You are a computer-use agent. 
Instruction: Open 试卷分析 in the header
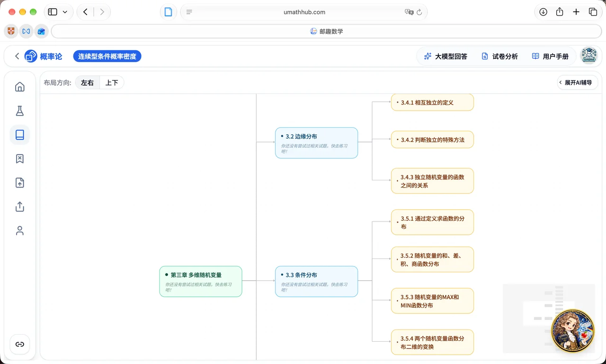[499, 56]
